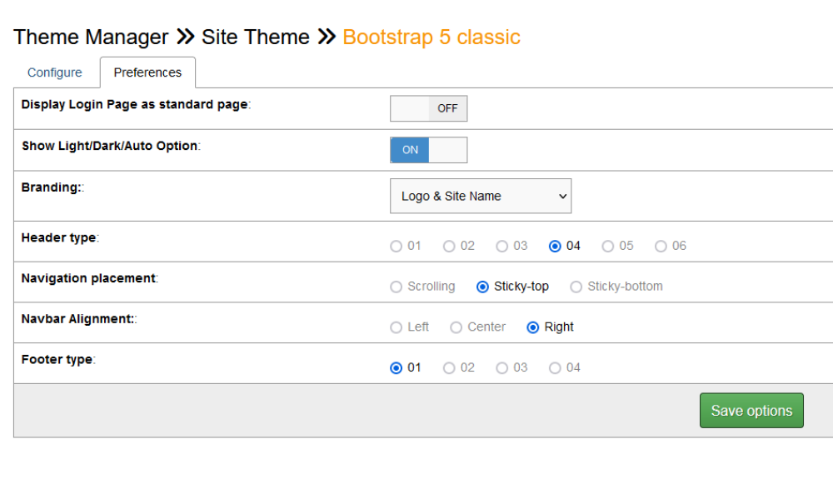Click the Bootstrap 5 classic title
This screenshot has width=833, height=504.
click(431, 37)
